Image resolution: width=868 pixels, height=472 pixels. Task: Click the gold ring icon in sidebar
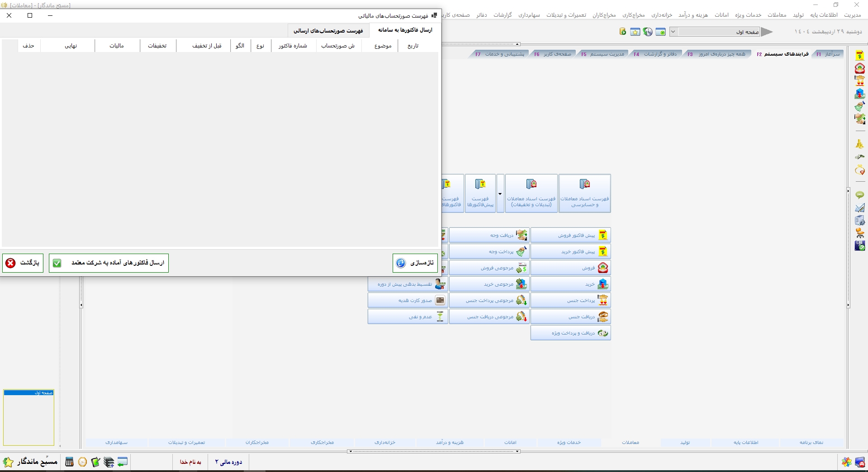pyautogui.click(x=859, y=170)
